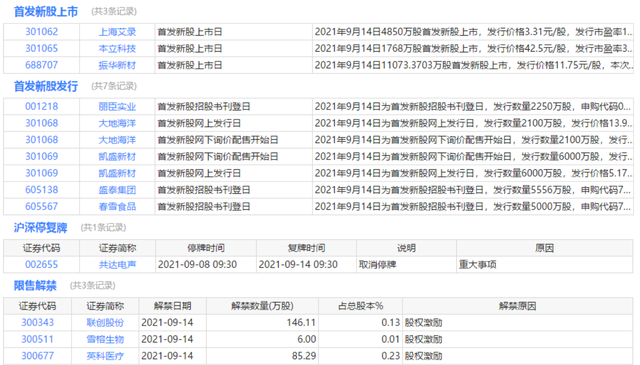Click stock code 605138
The width and height of the screenshot is (640, 365).
point(42,190)
